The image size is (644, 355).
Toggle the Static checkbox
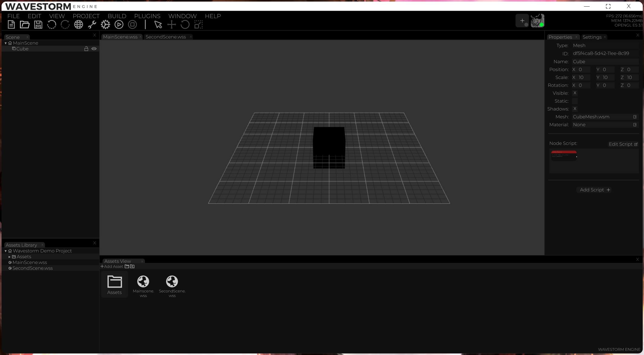[x=575, y=101]
